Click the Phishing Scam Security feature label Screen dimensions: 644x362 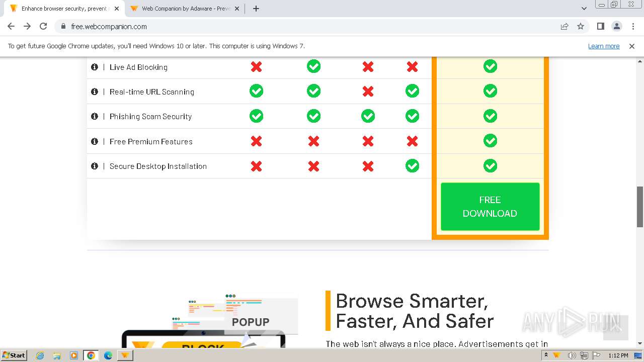click(151, 117)
